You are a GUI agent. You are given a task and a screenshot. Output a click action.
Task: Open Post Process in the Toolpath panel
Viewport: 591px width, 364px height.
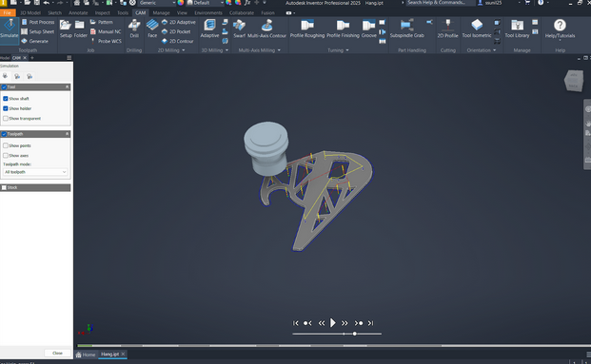38,22
